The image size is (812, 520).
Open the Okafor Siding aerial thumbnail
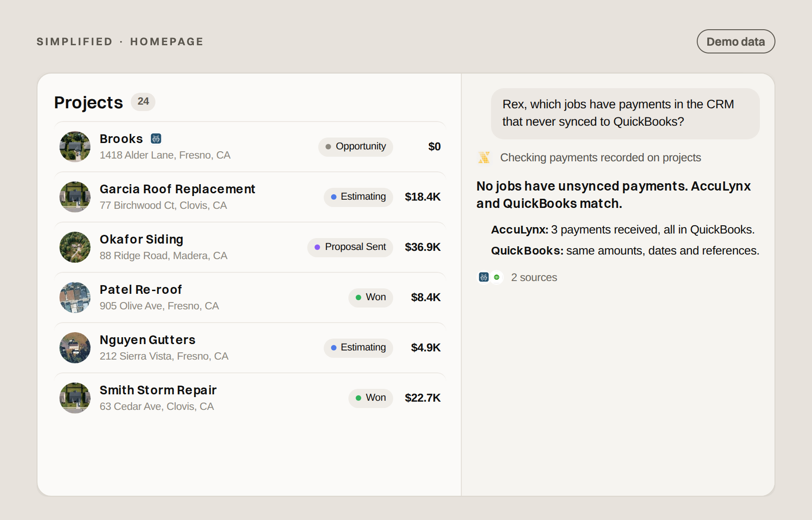point(75,247)
